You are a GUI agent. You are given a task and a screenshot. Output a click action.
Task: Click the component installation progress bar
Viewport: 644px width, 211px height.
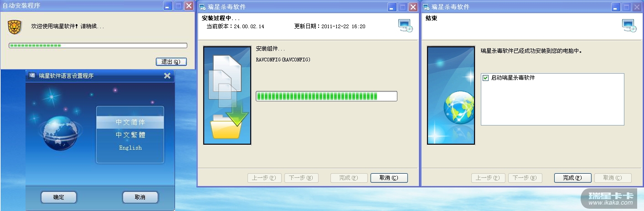pos(326,96)
